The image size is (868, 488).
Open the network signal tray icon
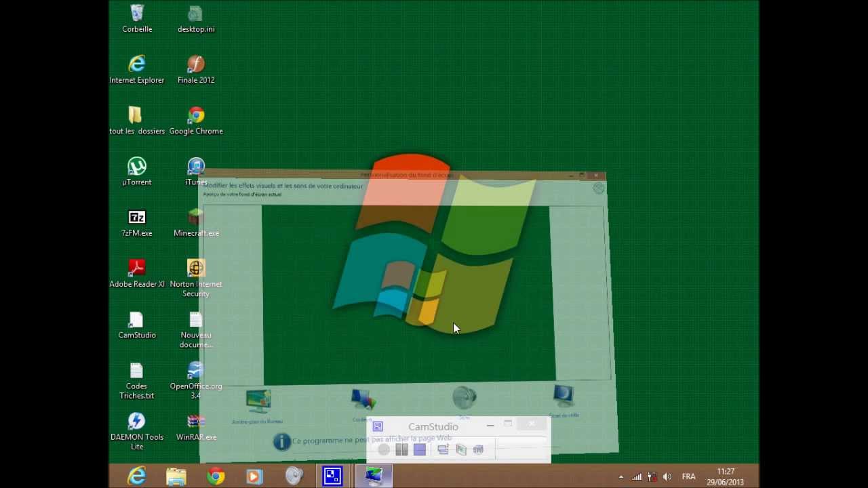point(637,476)
